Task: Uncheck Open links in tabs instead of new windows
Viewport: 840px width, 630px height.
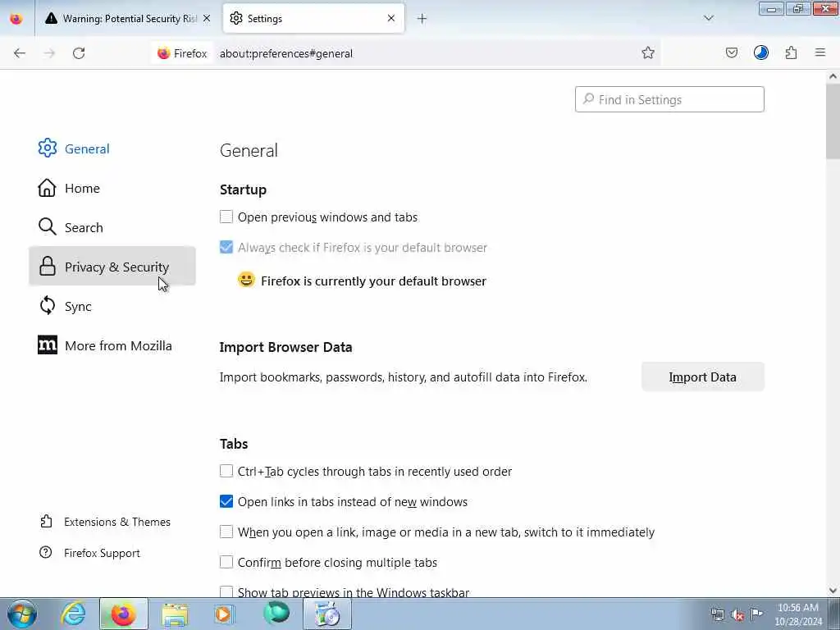Action: 226,501
